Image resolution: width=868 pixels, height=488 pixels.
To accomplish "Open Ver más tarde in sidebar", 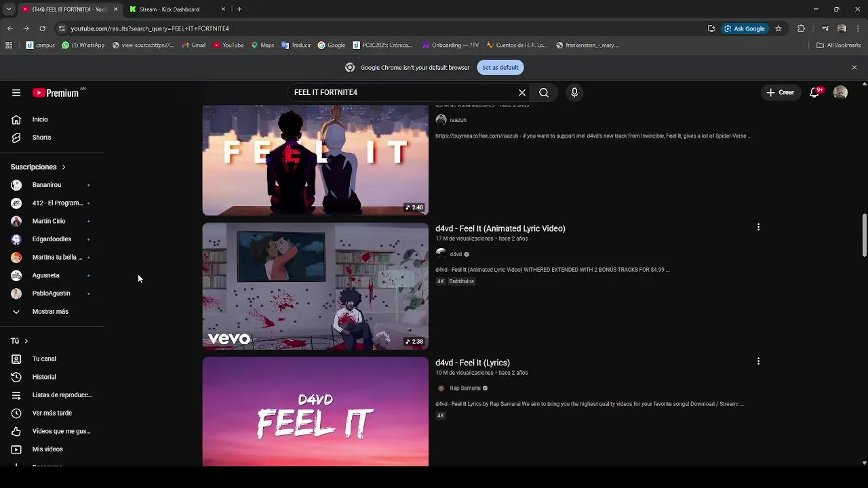I will coord(52,413).
